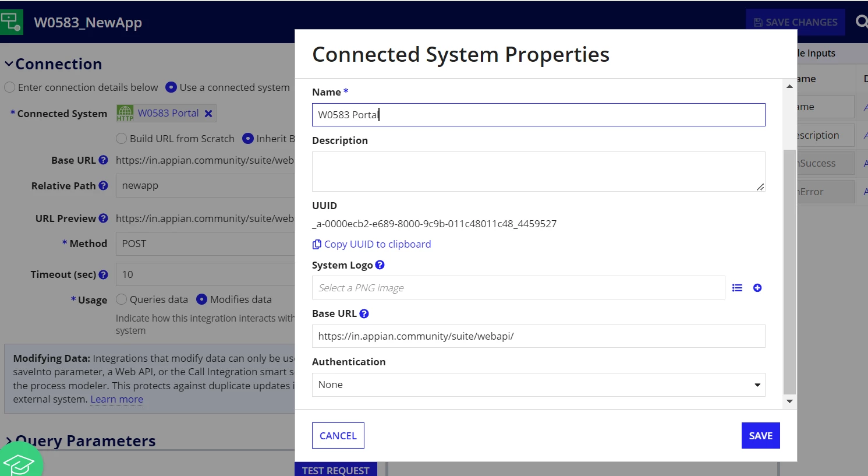
Task: Open the System Logo help icon
Action: (380, 265)
